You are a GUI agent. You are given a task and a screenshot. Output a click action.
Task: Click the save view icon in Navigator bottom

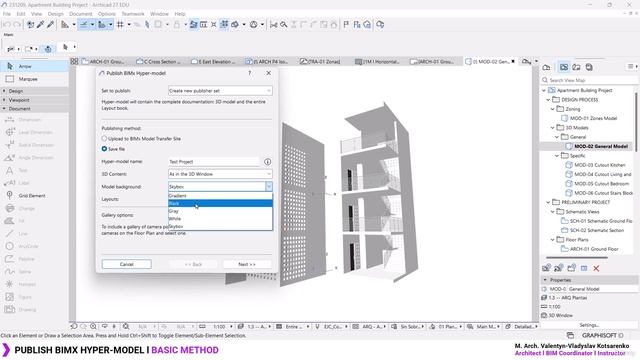547,268
